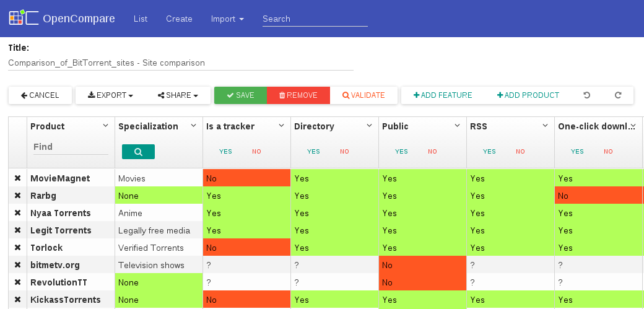Viewport: 644px width, 309px height.
Task: Select the MovieMagnet product cell
Action: [x=71, y=178]
